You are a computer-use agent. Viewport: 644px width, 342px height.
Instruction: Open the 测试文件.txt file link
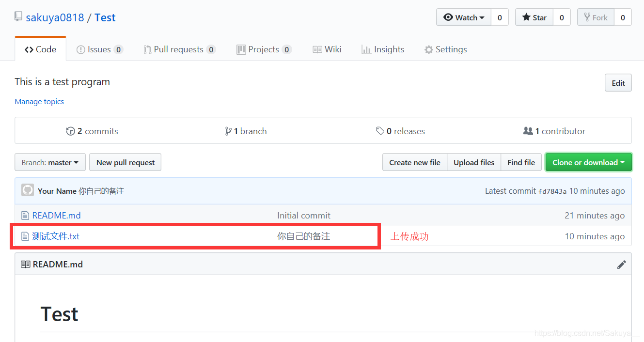click(56, 236)
